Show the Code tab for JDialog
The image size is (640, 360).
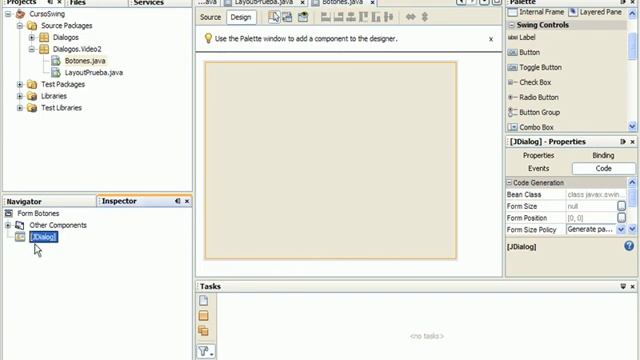[603, 169]
